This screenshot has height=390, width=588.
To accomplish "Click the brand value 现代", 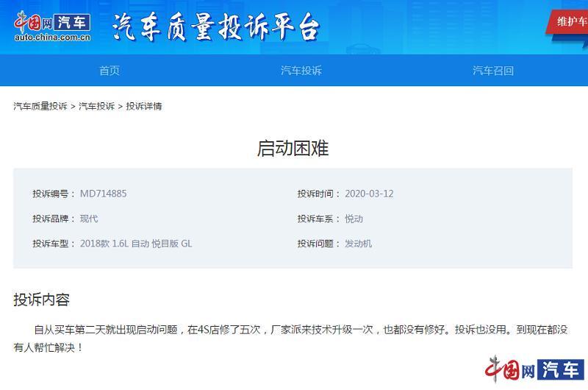I will (x=89, y=219).
